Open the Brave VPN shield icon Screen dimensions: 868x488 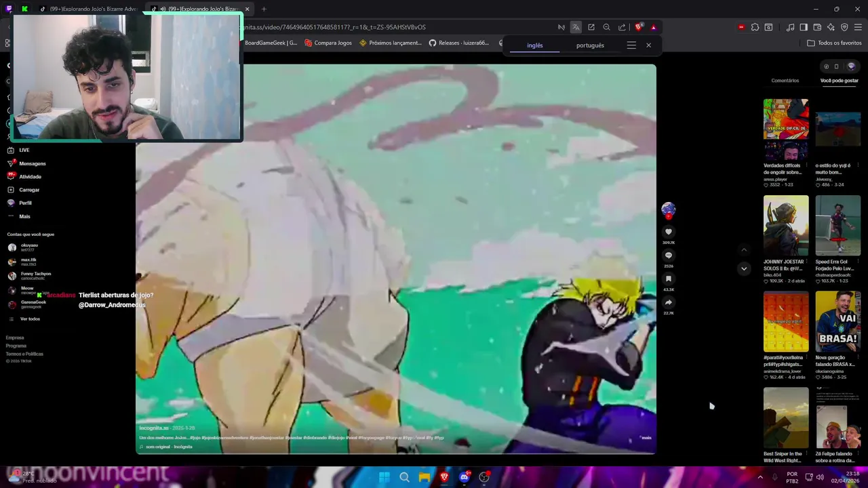click(844, 27)
